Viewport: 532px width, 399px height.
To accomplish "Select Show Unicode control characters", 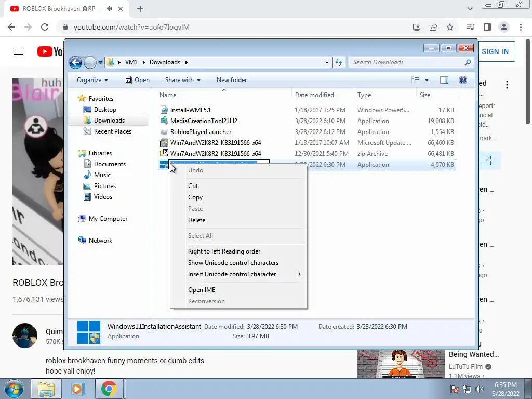I will click(x=238, y=263).
